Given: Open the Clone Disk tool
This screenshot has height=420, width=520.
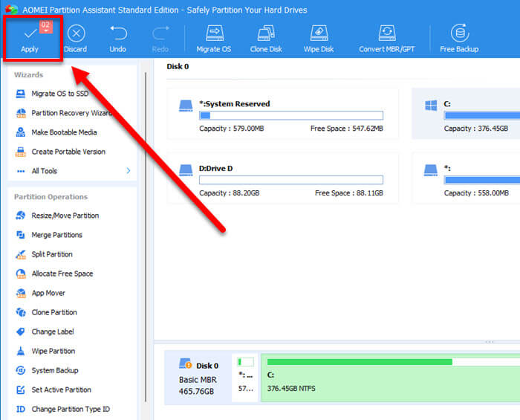Looking at the screenshot, I should click(266, 39).
